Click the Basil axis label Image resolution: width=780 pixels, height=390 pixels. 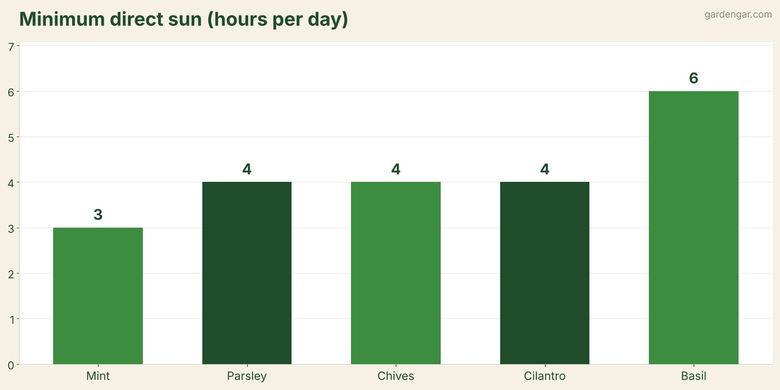[x=693, y=376]
